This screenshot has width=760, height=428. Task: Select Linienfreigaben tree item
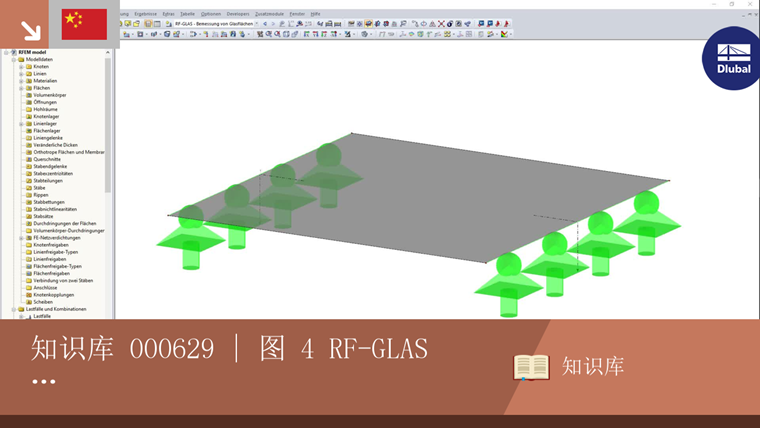pyautogui.click(x=49, y=259)
